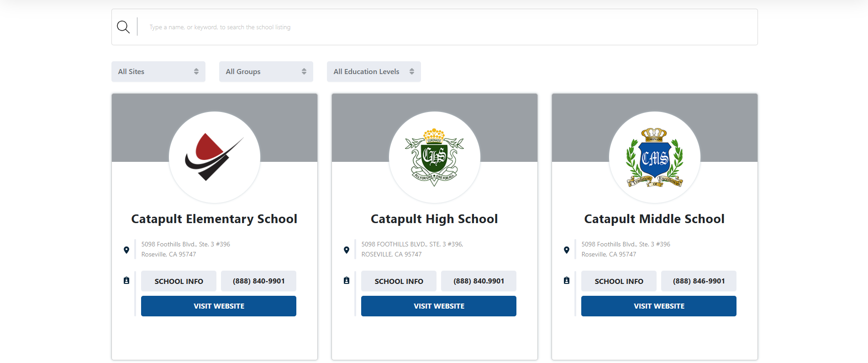
Task: Call Catapult Middle School at (888) 846-9901
Action: 699,281
